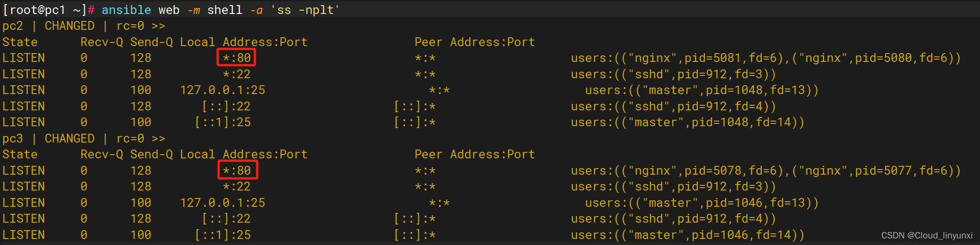
Task: Click the second red-boxed *:80 port
Action: click(237, 170)
